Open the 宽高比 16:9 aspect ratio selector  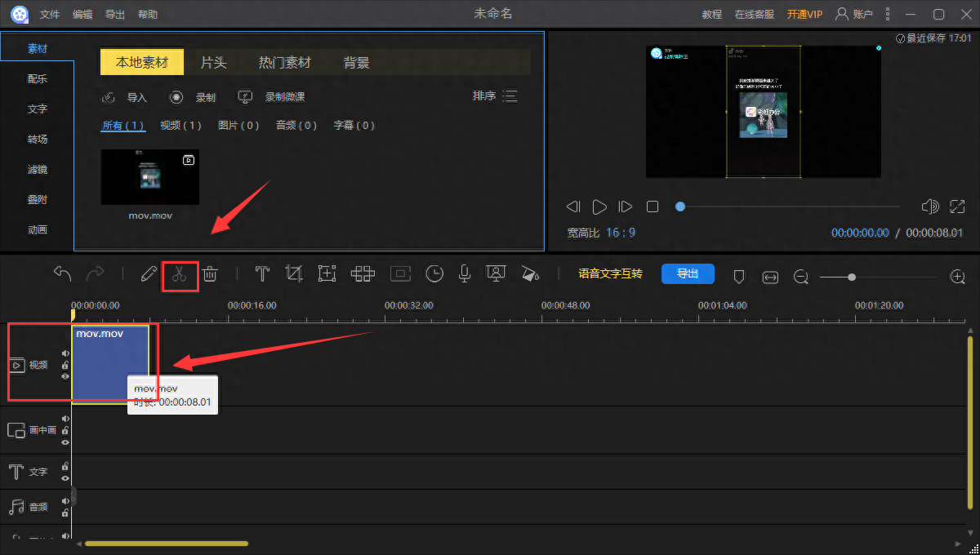[x=621, y=233]
